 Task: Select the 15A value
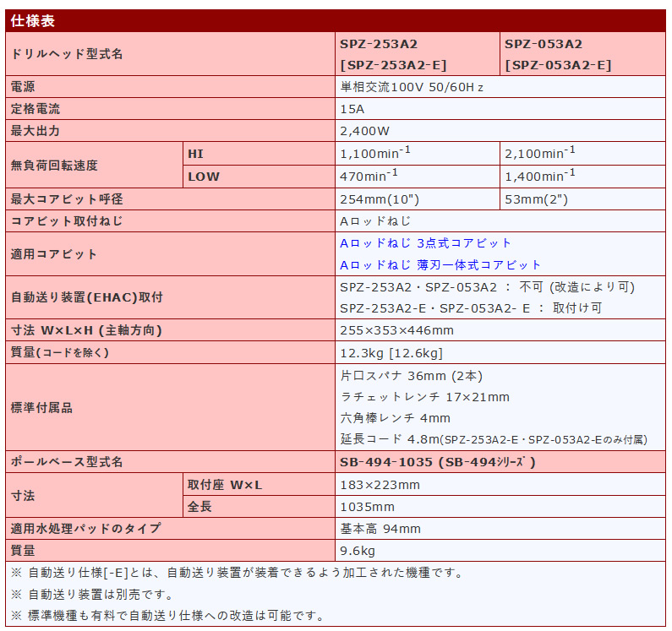[352, 109]
